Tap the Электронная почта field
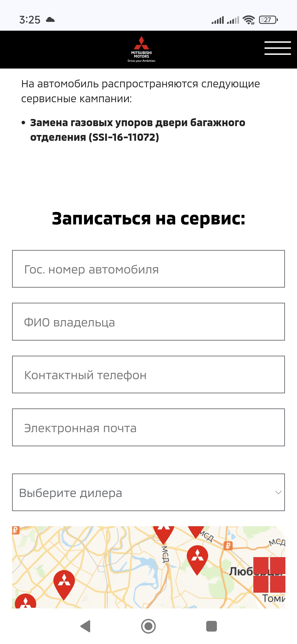 (148, 427)
